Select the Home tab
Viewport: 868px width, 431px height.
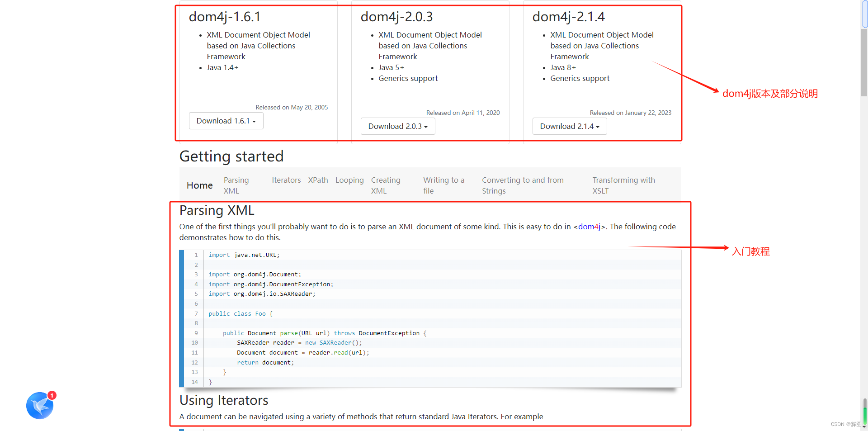199,185
